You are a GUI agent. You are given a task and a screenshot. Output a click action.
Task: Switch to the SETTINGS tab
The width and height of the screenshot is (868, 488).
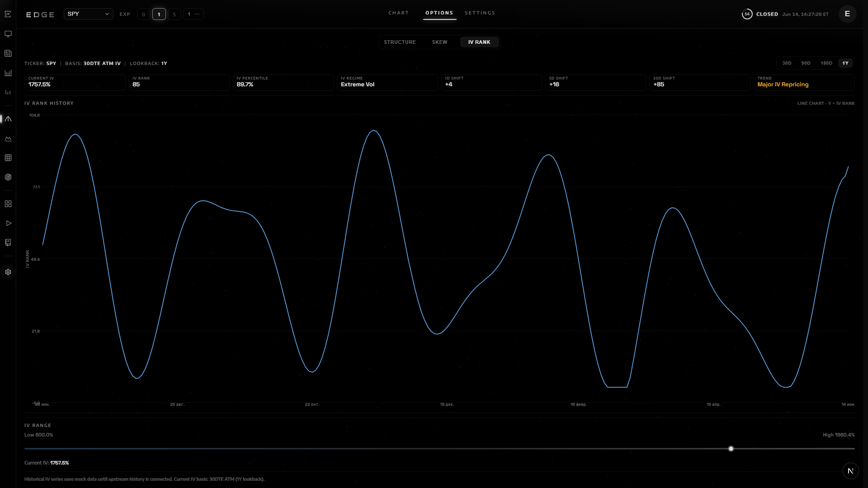(x=480, y=13)
